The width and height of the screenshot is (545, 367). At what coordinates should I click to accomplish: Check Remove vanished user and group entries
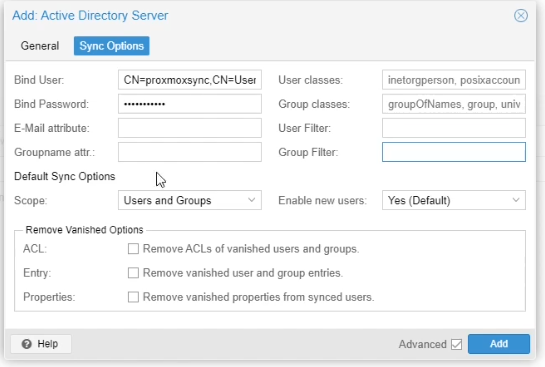133,273
